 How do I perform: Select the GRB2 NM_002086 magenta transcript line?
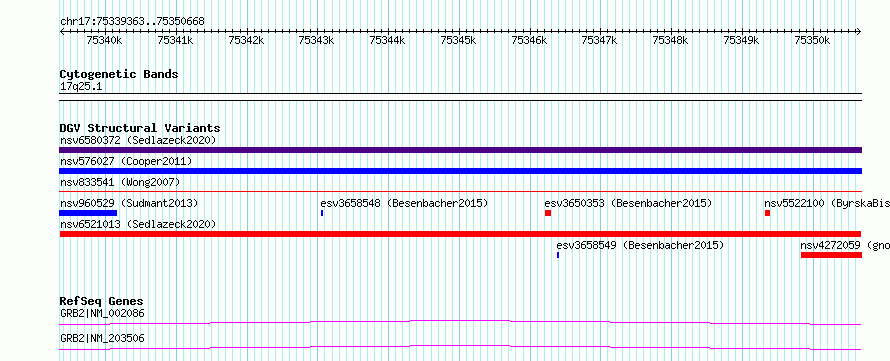point(460,322)
